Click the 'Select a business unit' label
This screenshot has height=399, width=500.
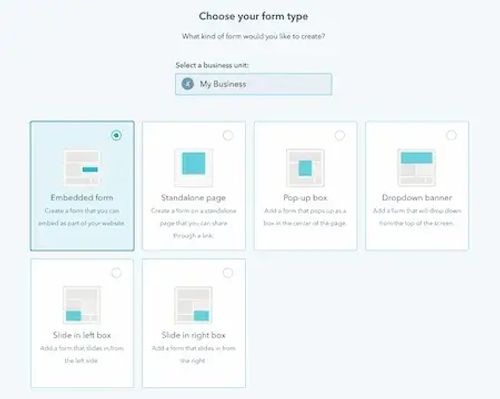pos(212,65)
